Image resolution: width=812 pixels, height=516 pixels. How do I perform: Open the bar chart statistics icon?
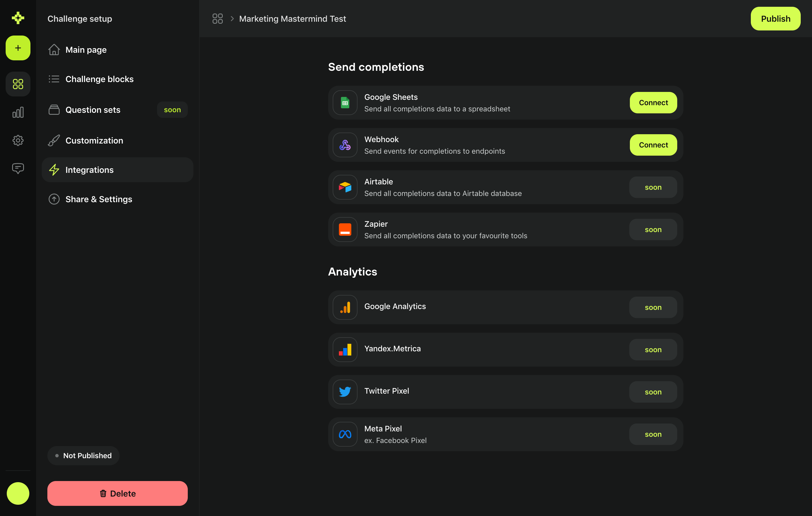click(18, 112)
